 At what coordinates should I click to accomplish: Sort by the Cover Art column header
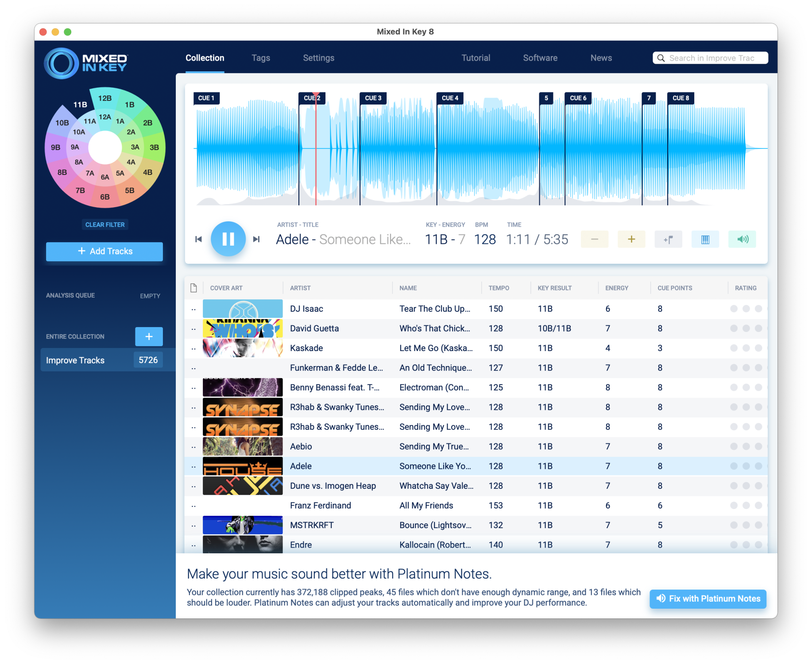tap(226, 288)
